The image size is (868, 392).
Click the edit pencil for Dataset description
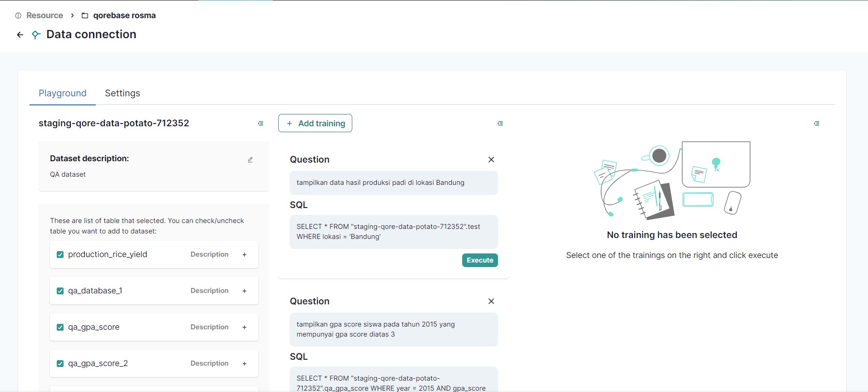click(250, 160)
